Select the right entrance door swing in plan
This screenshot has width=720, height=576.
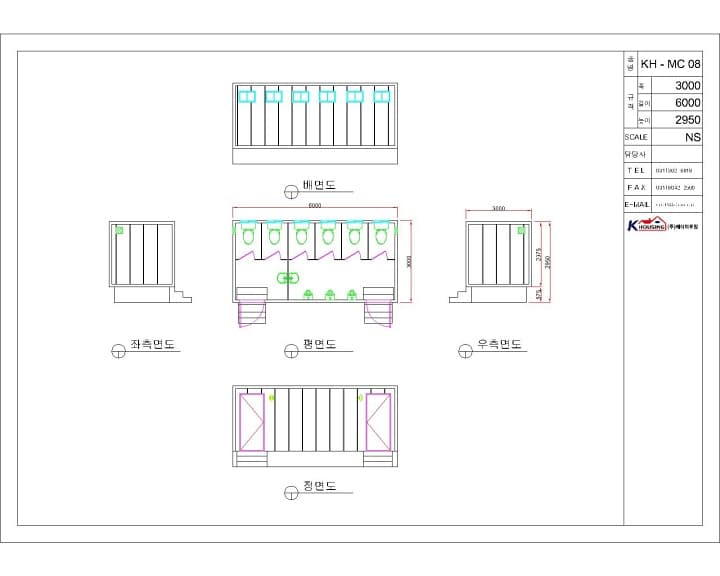[x=378, y=312]
